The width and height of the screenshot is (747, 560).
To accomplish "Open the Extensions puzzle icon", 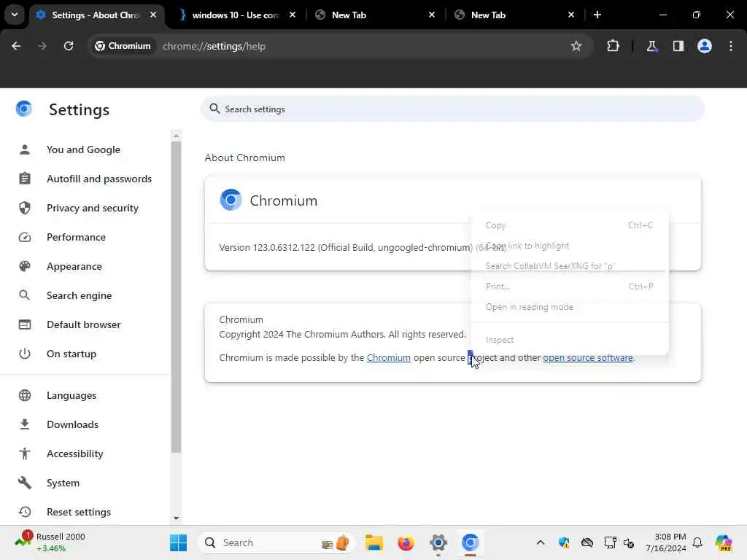I will click(x=613, y=46).
